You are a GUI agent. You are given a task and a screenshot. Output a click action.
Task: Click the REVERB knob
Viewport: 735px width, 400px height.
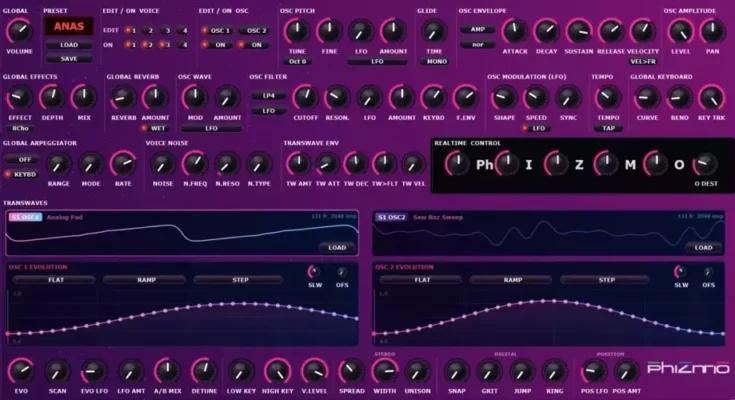pos(123,98)
